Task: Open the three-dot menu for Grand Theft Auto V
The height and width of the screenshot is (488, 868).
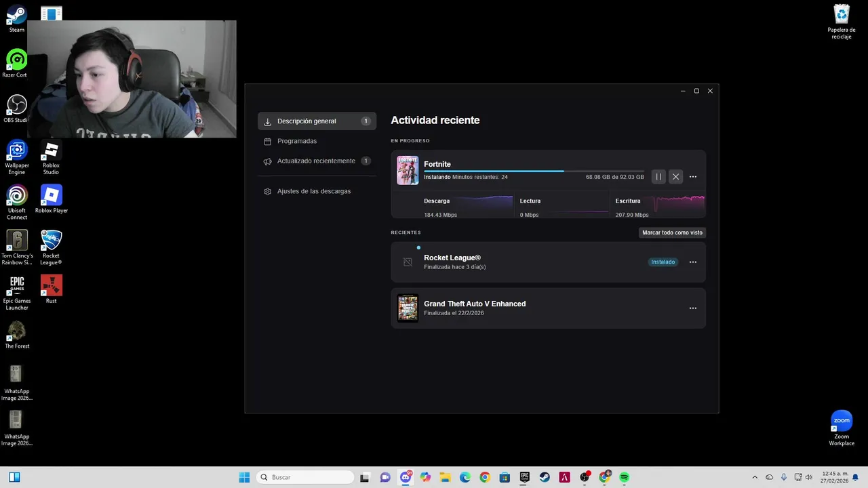Action: click(x=692, y=308)
